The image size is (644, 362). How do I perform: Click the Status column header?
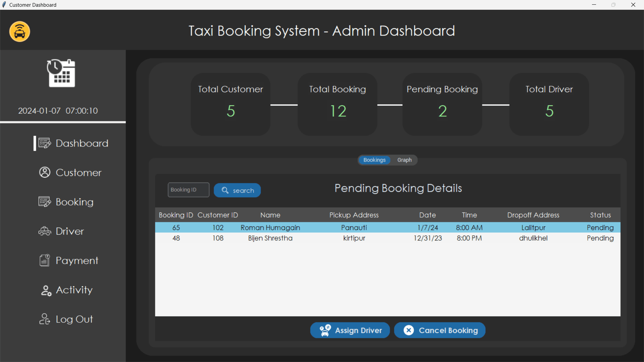[x=600, y=215]
